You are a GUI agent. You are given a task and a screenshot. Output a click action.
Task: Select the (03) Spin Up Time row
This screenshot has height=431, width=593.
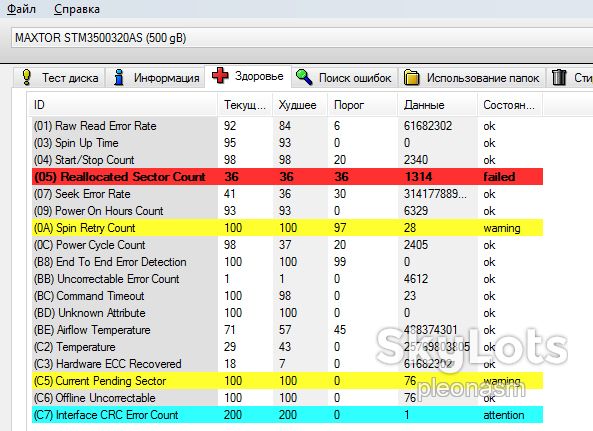point(287,143)
